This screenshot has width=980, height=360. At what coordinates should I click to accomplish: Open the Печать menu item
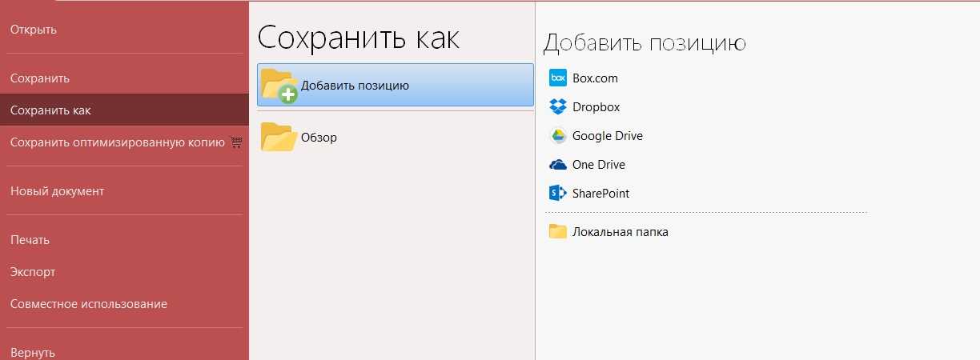pyautogui.click(x=30, y=240)
